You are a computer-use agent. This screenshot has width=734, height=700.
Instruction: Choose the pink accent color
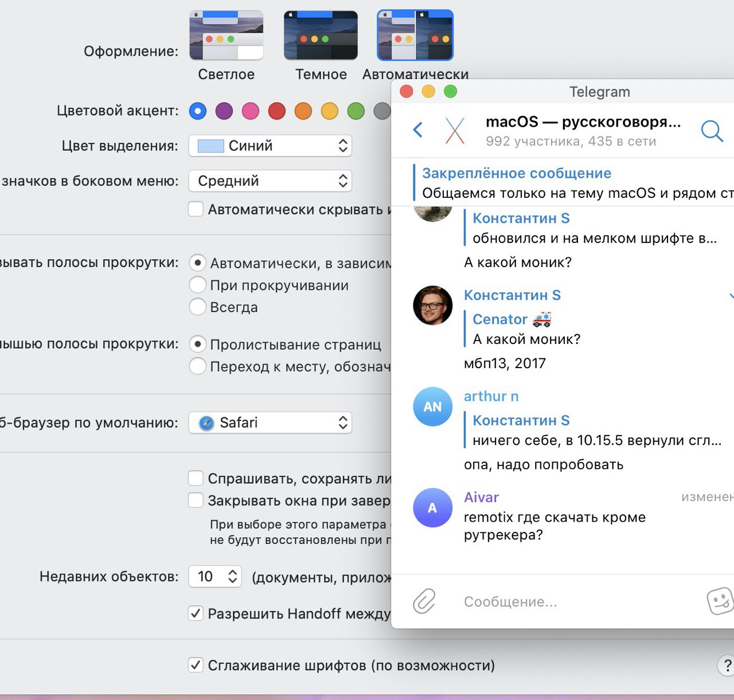(251, 111)
